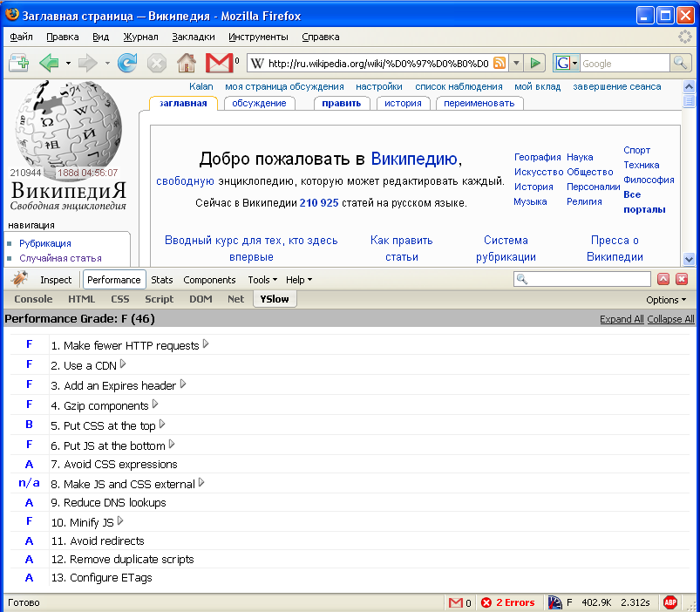Click the RSS feed icon in address bar

pos(500,63)
